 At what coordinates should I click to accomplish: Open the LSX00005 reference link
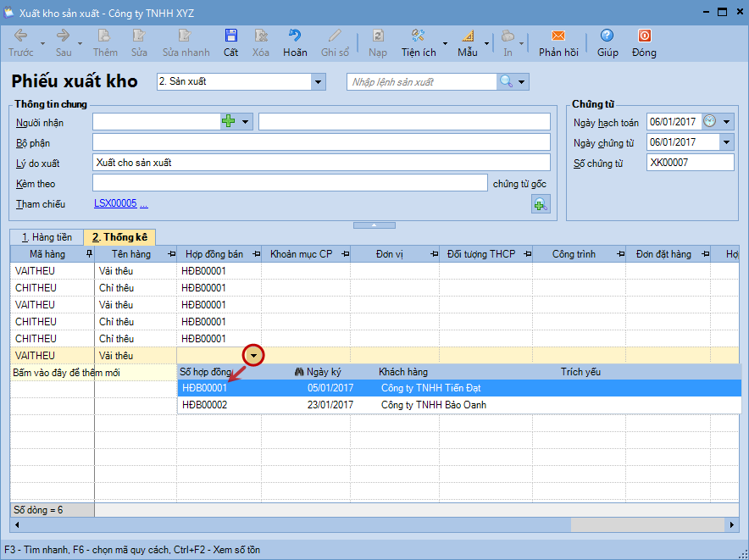115,204
